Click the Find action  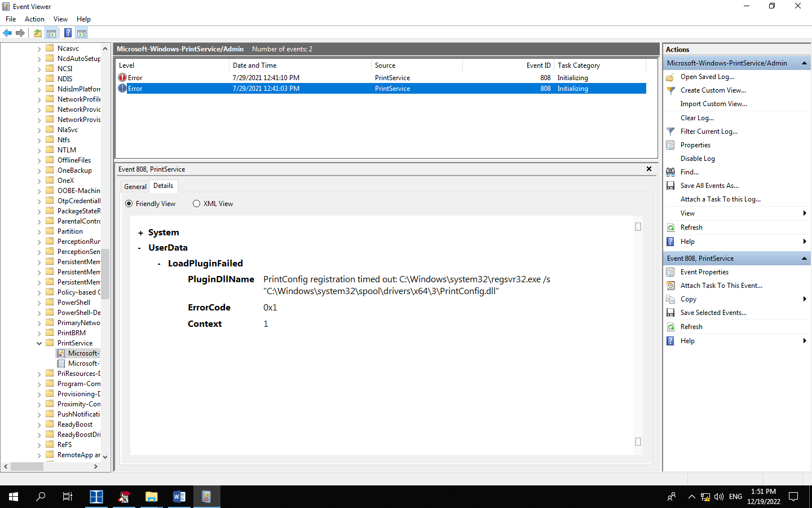click(689, 172)
